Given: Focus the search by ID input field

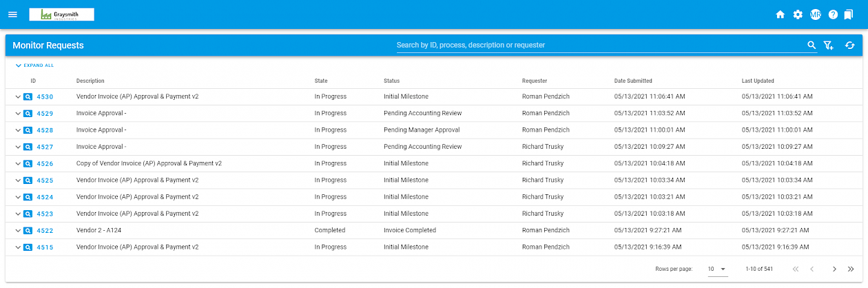Looking at the screenshot, I should 599,45.
